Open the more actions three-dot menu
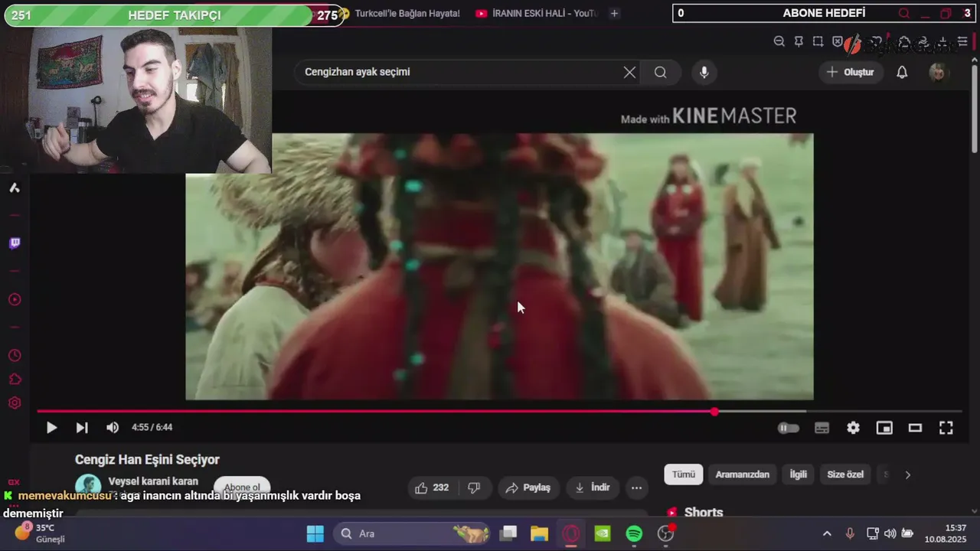This screenshot has width=980, height=551. point(636,487)
